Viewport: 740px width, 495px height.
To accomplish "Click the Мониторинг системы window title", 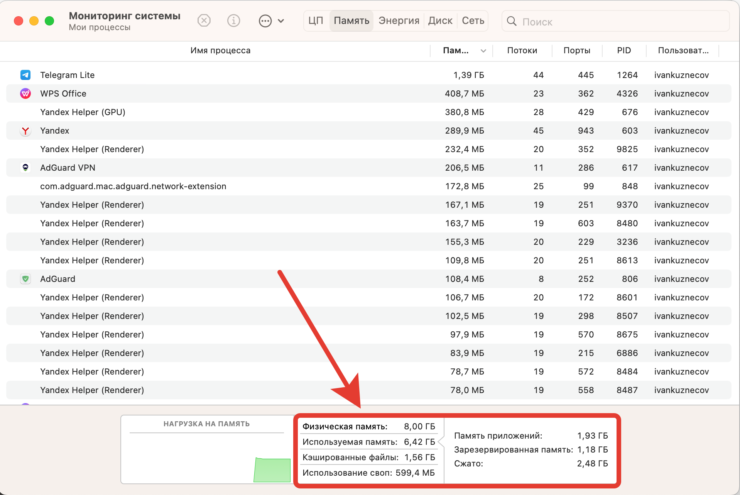I will [x=125, y=16].
